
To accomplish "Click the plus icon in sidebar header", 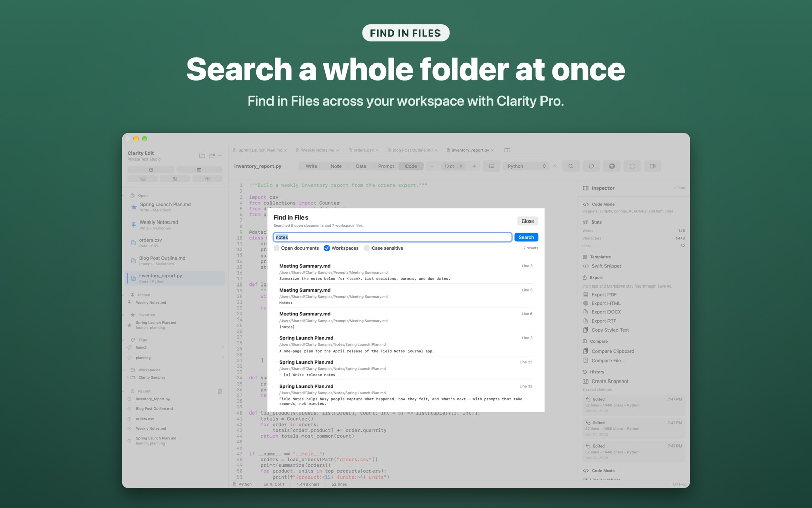I will coord(220,156).
